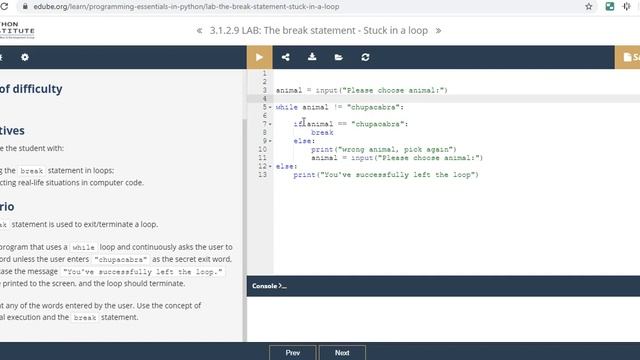Open settings gear in left panel
Viewport: 640px width, 360px height.
pyautogui.click(x=25, y=57)
